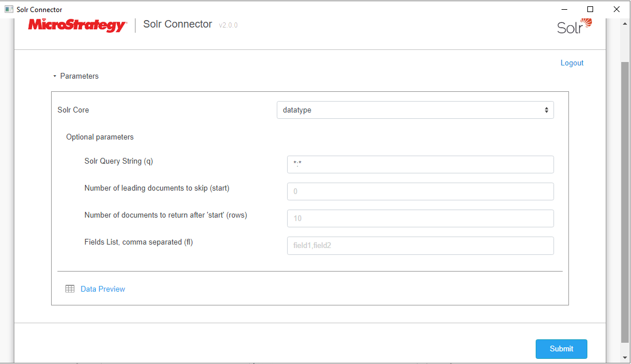Minimize the Solr Connector window
This screenshot has width=631, height=364.
coord(564,9)
